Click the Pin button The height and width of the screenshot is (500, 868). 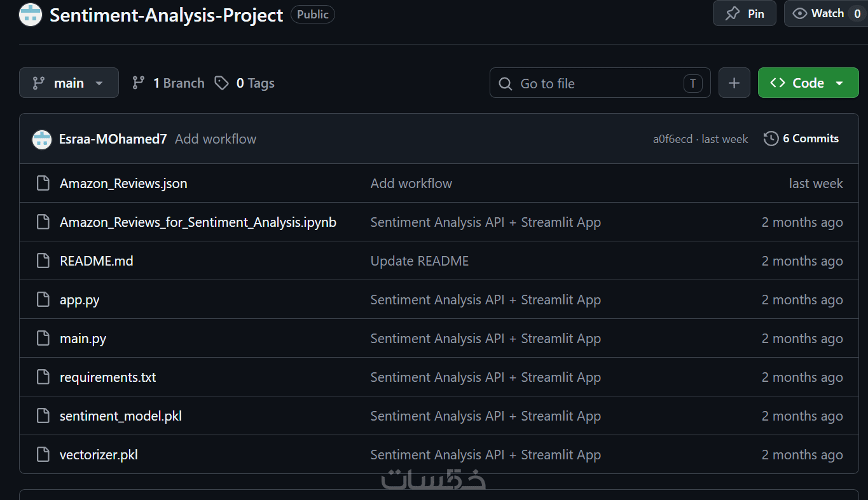745,13
